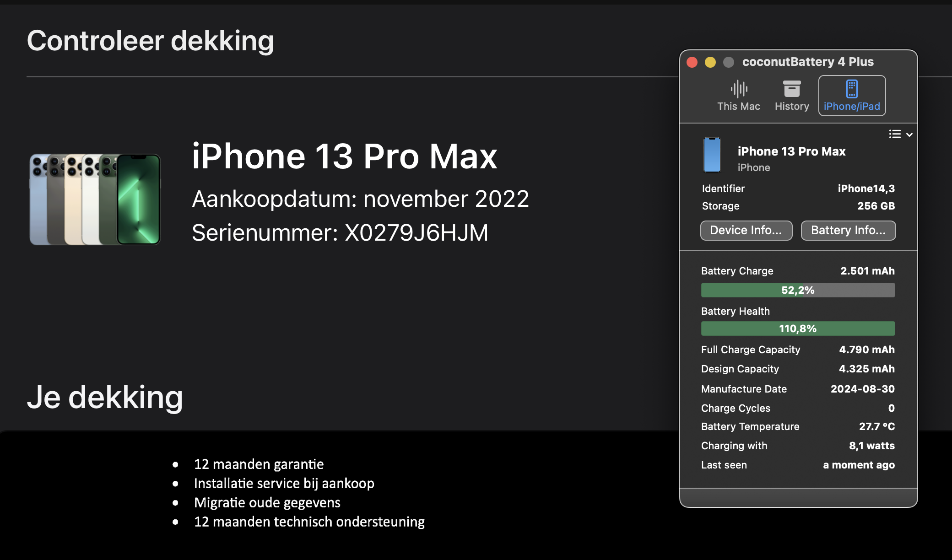
Task: Click the Storage value 256 GB
Action: 876,206
